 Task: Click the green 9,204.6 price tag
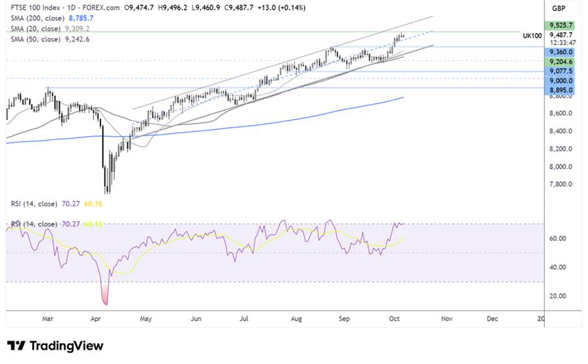pos(560,61)
